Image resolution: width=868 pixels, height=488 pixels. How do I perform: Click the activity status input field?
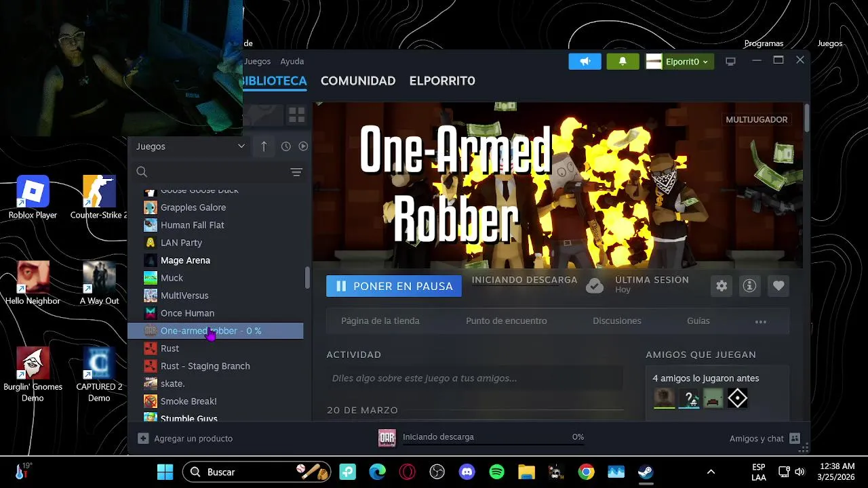[475, 378]
